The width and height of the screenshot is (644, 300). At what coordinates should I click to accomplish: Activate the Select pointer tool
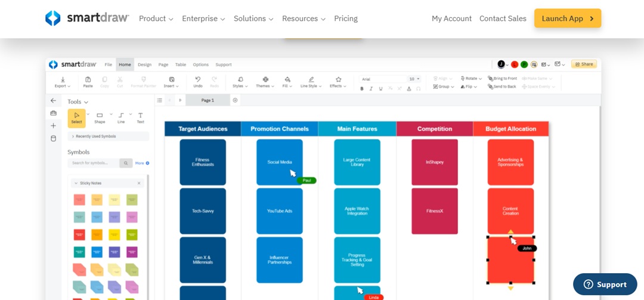click(77, 118)
